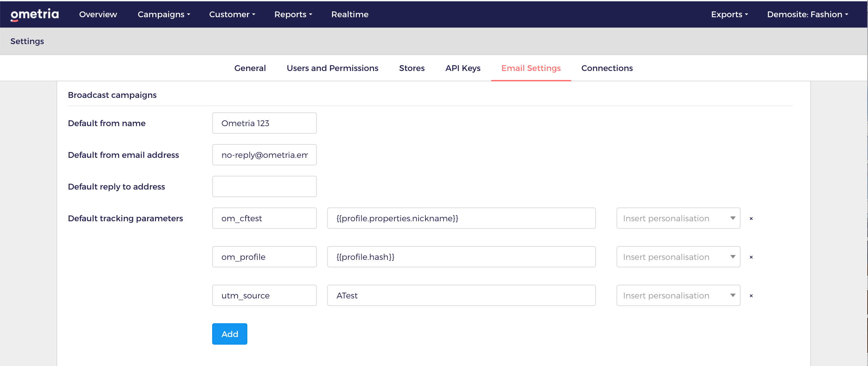Expand the Campaigns menu
Screen dimensions: 868x366
tap(164, 14)
